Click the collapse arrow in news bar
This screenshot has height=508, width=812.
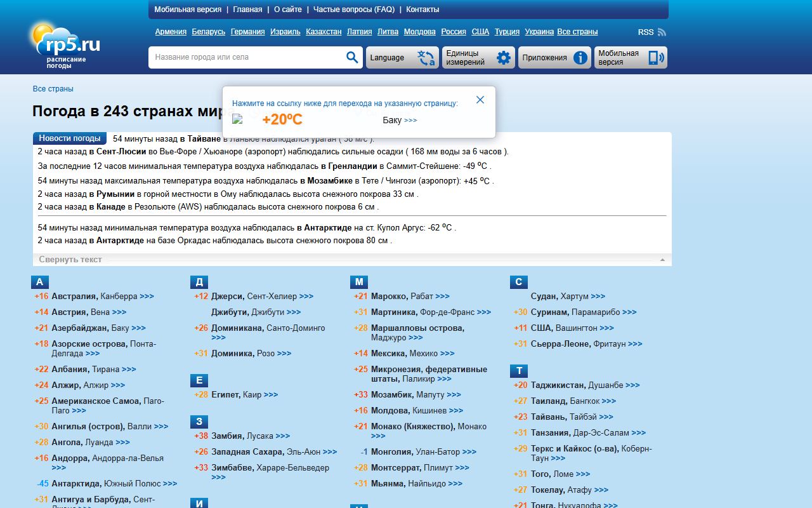(662, 260)
